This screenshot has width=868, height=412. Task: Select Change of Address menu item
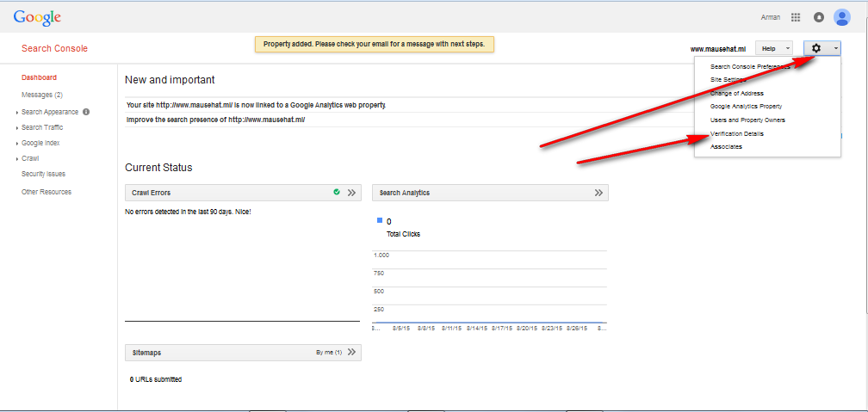[737, 94]
